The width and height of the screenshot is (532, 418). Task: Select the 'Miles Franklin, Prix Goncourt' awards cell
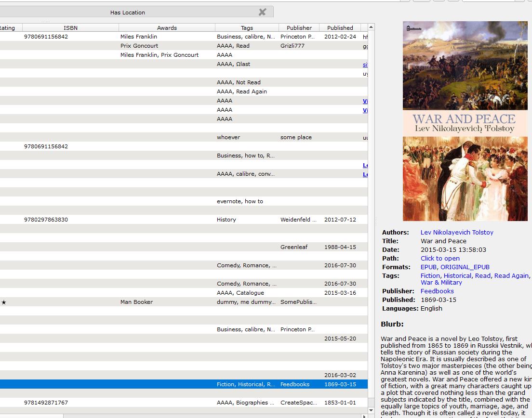click(x=167, y=55)
